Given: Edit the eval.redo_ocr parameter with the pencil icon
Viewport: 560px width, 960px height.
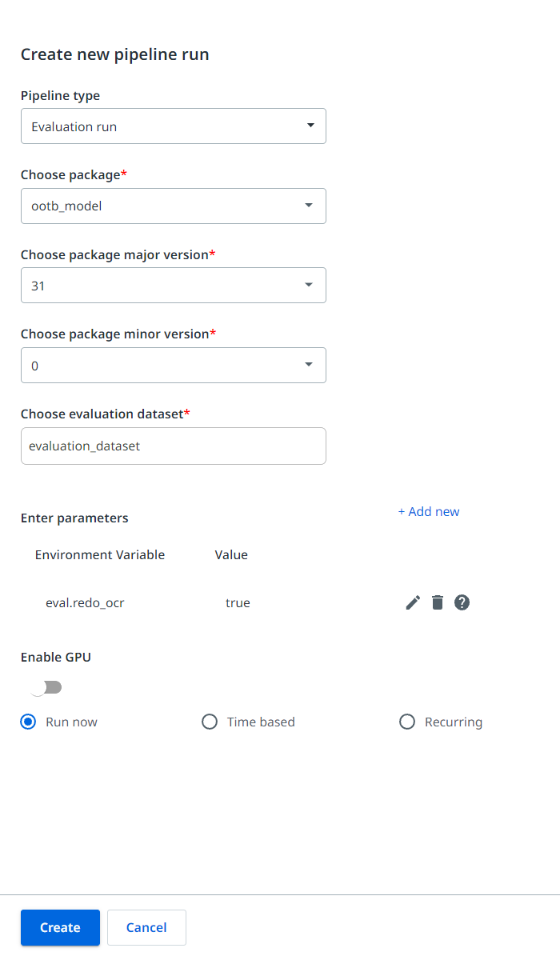Looking at the screenshot, I should point(412,602).
